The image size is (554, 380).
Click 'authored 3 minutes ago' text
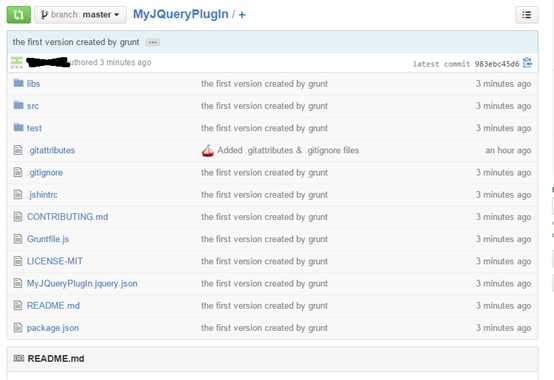coord(111,63)
